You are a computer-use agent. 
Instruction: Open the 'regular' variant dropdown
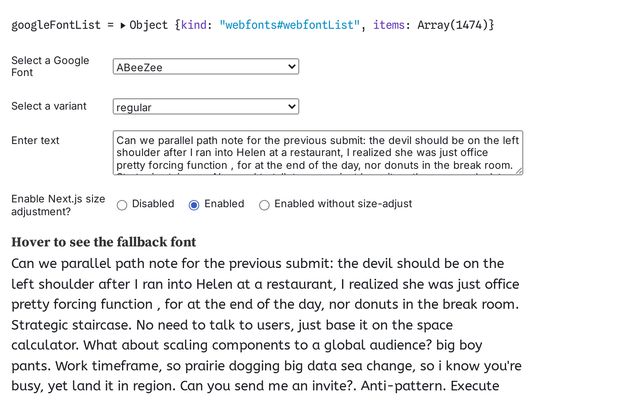tap(205, 106)
